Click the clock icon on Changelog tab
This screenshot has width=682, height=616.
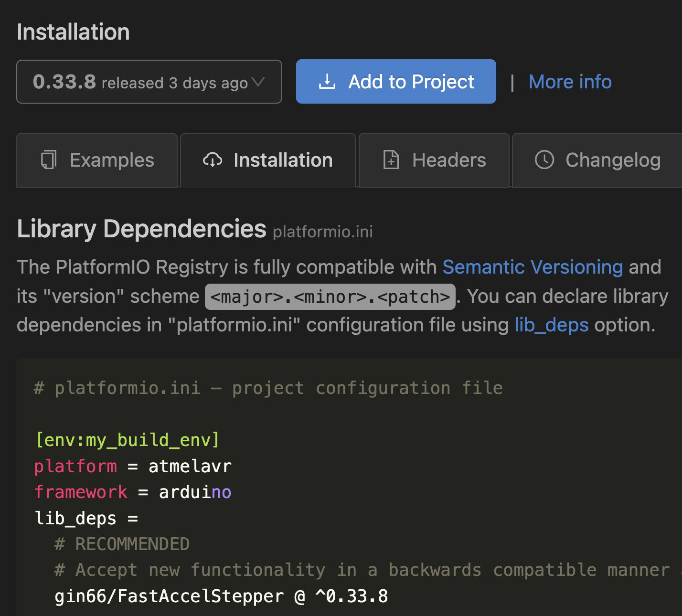tap(544, 160)
